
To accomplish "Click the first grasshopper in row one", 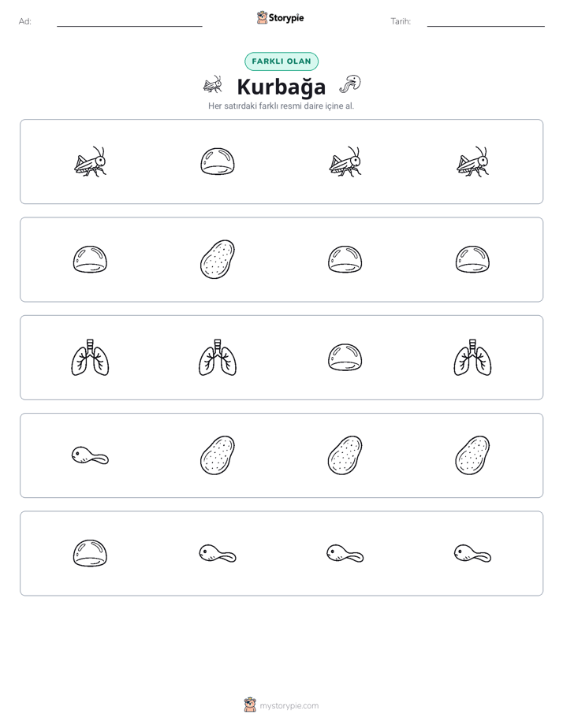I will 90,162.
